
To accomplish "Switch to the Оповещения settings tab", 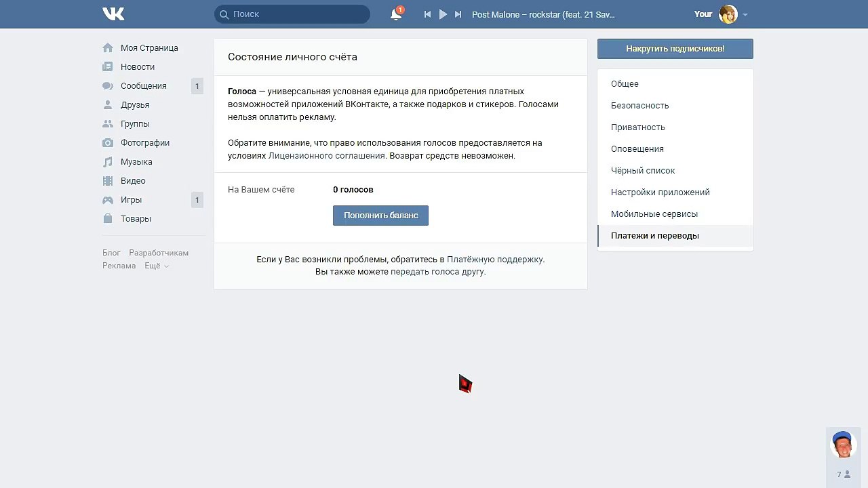I will [675, 149].
